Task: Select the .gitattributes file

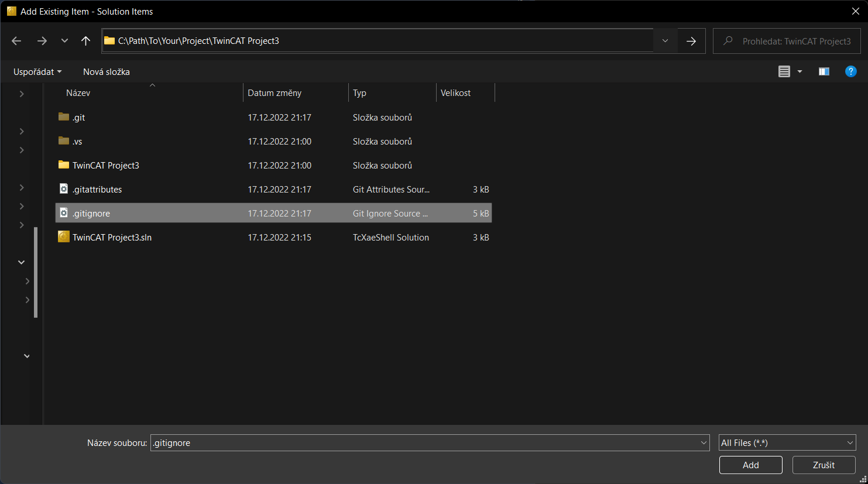Action: pyautogui.click(x=97, y=190)
